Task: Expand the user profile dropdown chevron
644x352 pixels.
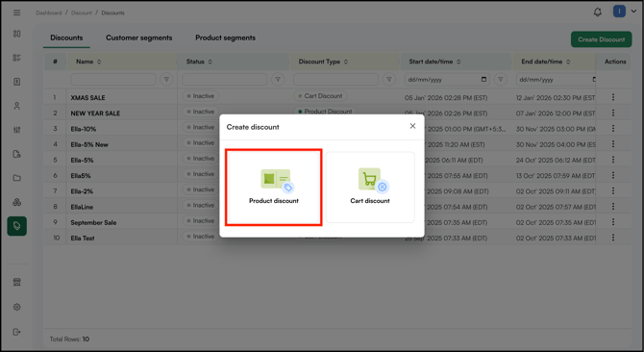Action: pos(633,12)
